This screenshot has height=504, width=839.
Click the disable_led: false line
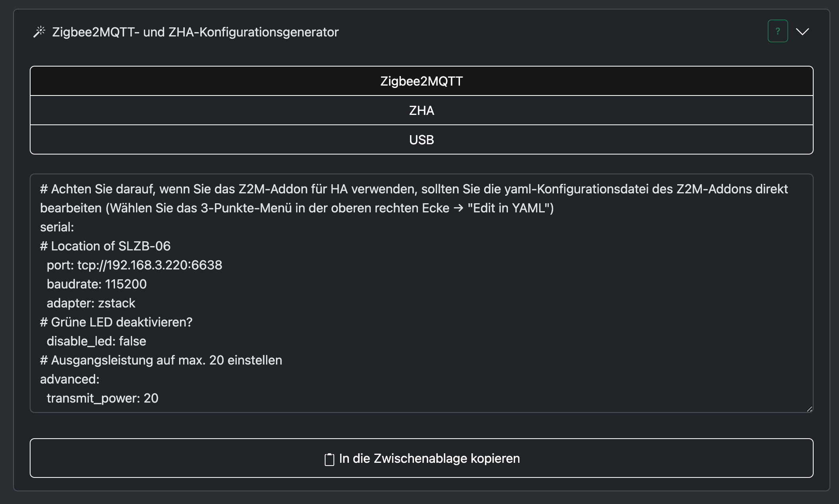point(96,341)
